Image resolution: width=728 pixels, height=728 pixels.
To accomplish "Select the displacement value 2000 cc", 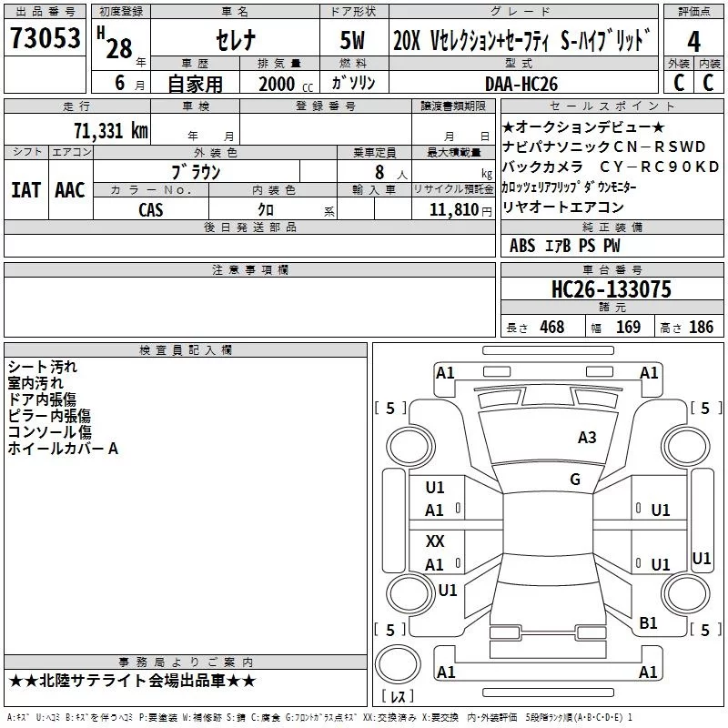I will pos(286,85).
